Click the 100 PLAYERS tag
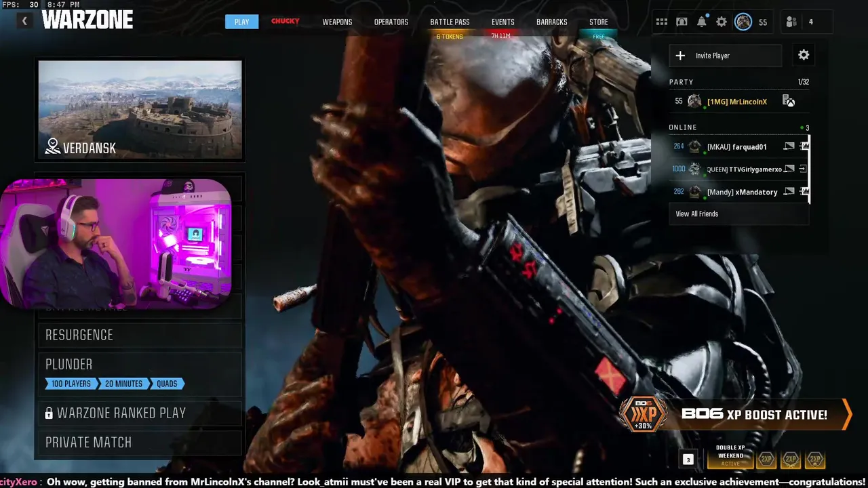This screenshot has height=488, width=868. pyautogui.click(x=71, y=384)
